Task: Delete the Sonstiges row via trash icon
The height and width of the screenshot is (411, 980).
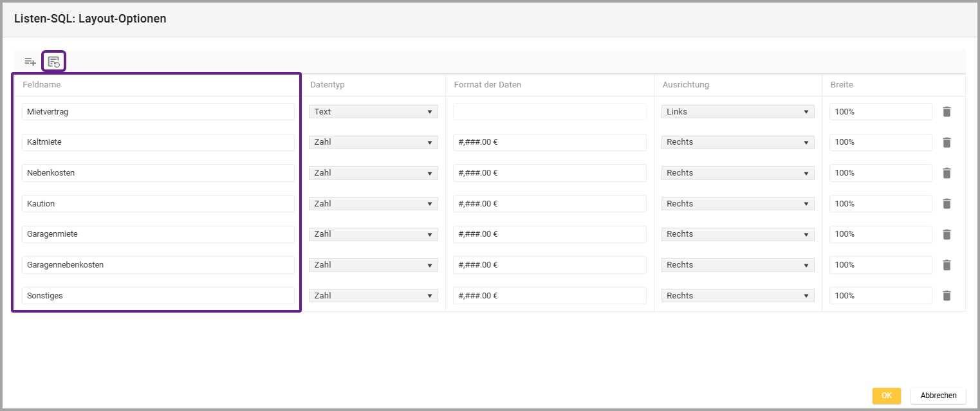Action: coord(947,296)
